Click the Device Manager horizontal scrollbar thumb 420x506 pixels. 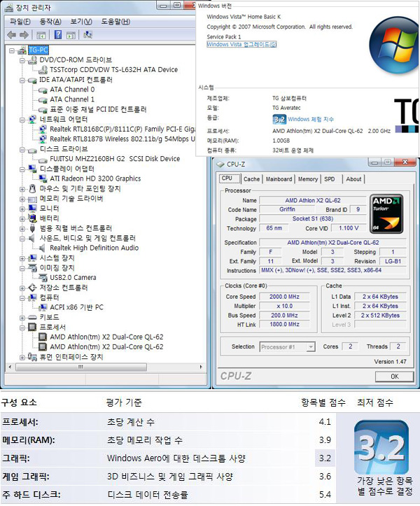pos(80,367)
